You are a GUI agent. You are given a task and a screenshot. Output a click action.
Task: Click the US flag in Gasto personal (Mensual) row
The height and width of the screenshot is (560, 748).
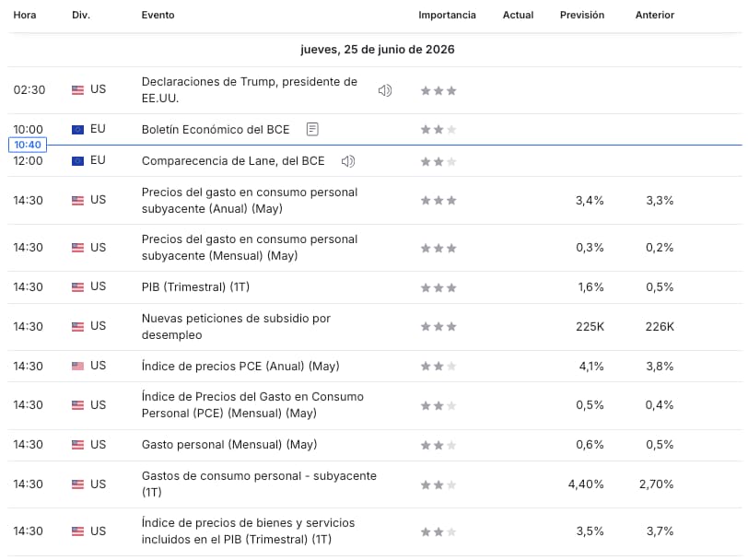pos(77,445)
